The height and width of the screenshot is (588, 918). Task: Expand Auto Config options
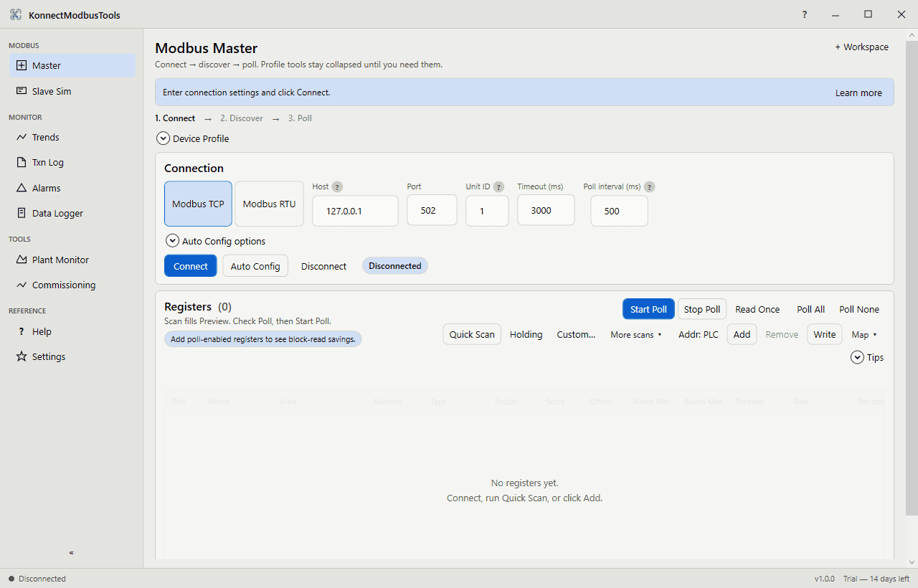coord(216,241)
